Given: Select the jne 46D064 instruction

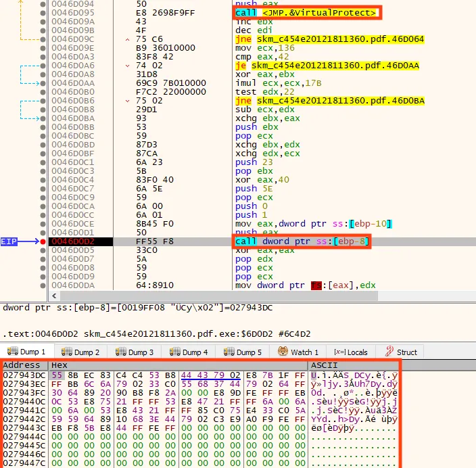Looking at the screenshot, I should 330,39.
